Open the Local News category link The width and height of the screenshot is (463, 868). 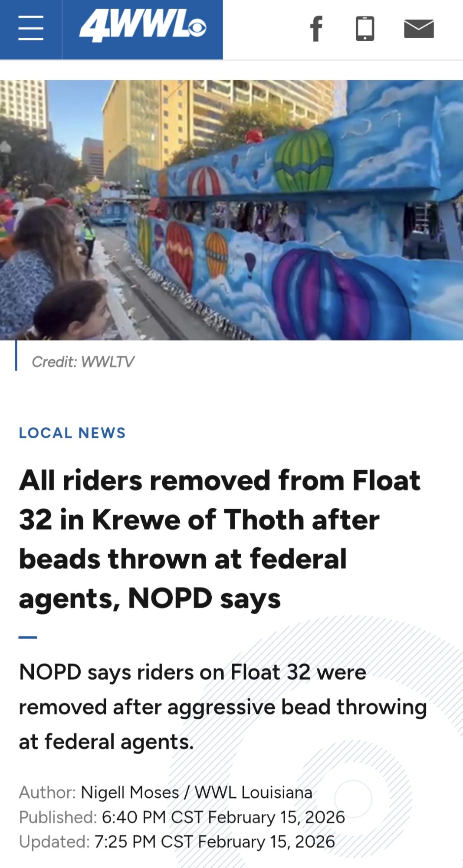[x=72, y=433]
